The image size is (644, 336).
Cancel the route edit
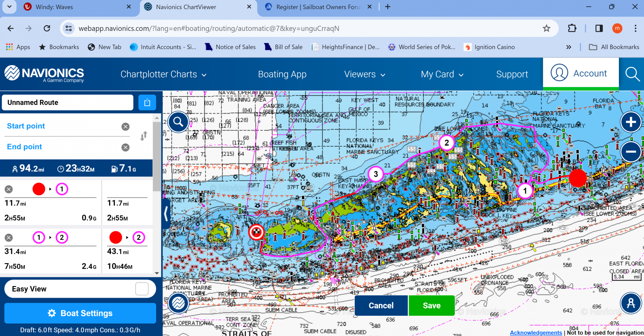[381, 305]
